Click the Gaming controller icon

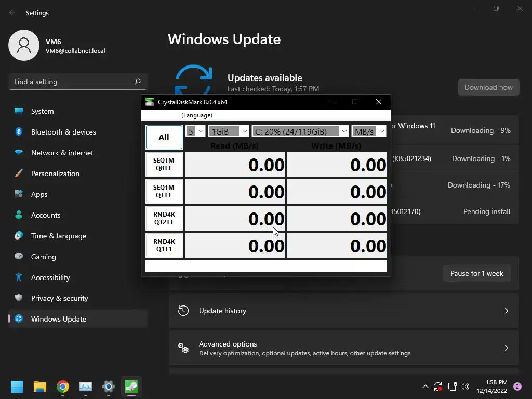(19, 256)
